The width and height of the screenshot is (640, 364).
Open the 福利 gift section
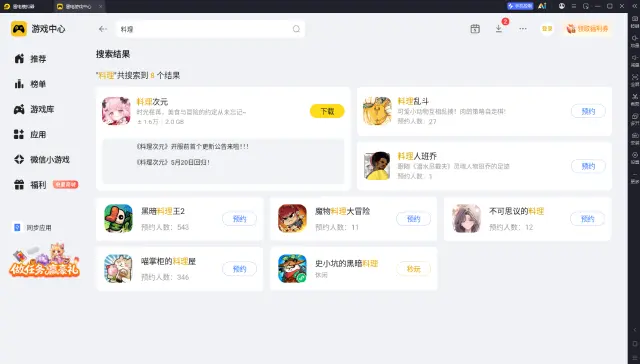tap(30, 185)
